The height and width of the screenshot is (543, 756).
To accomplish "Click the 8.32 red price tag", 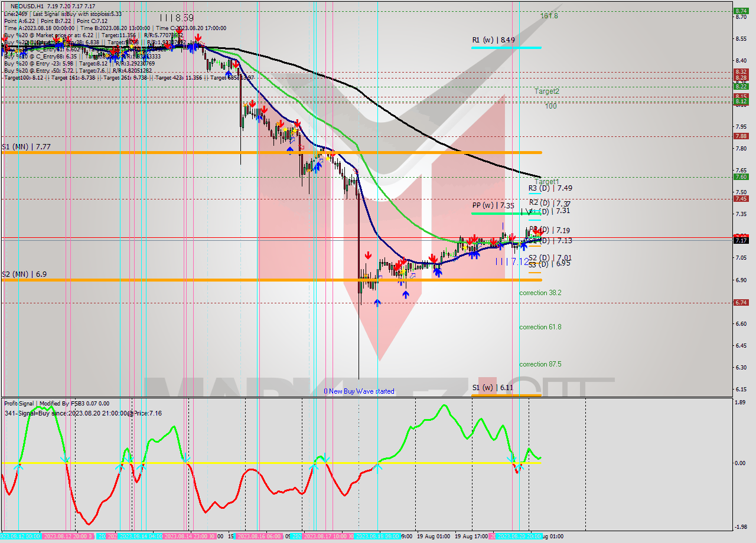I will click(x=741, y=71).
